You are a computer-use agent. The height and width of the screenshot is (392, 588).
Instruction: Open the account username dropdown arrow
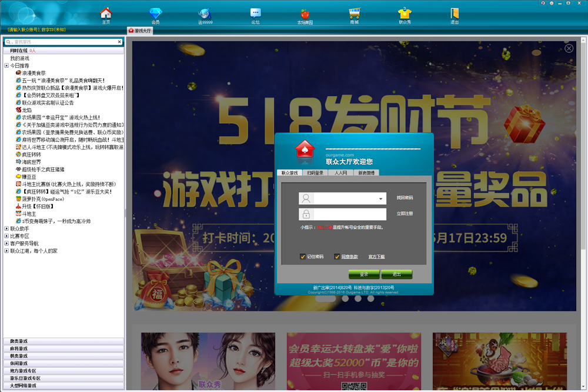click(x=380, y=199)
